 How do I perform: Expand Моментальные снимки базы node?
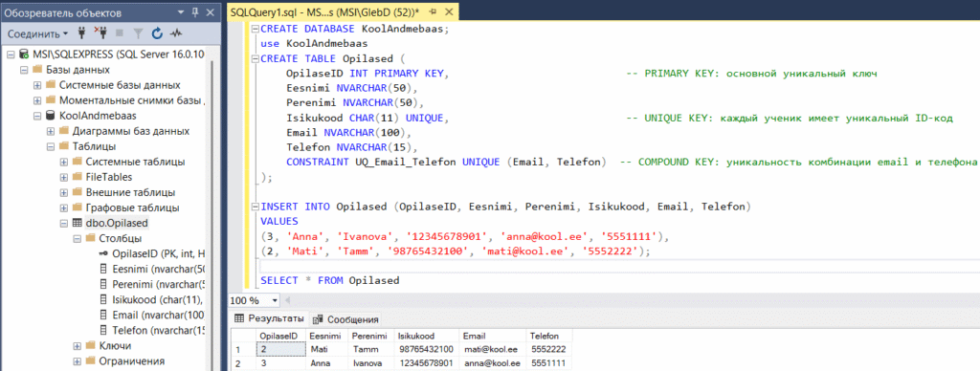pos(37,100)
